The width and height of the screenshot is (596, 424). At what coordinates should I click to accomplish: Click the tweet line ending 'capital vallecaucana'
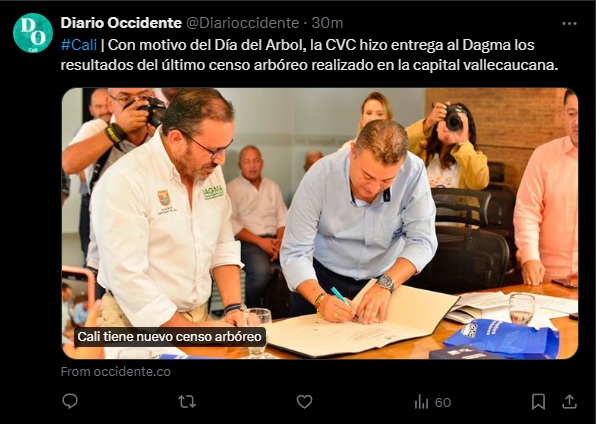[309, 65]
